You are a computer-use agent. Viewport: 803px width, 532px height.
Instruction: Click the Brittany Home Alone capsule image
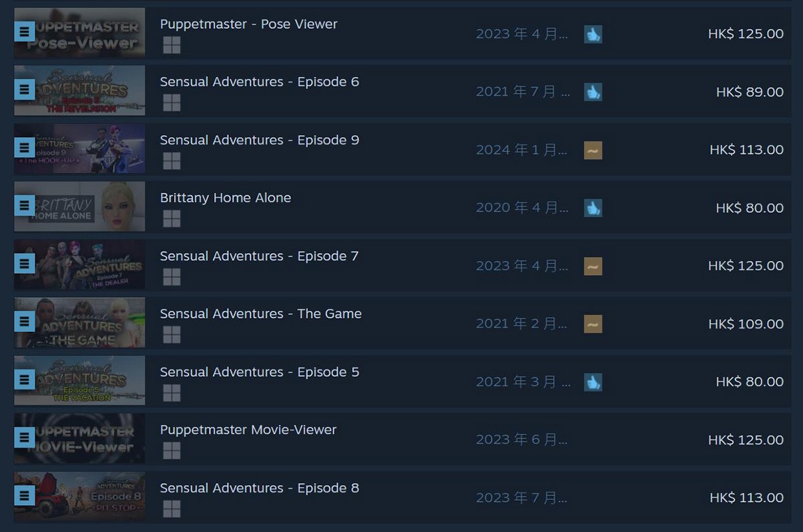[x=80, y=206]
